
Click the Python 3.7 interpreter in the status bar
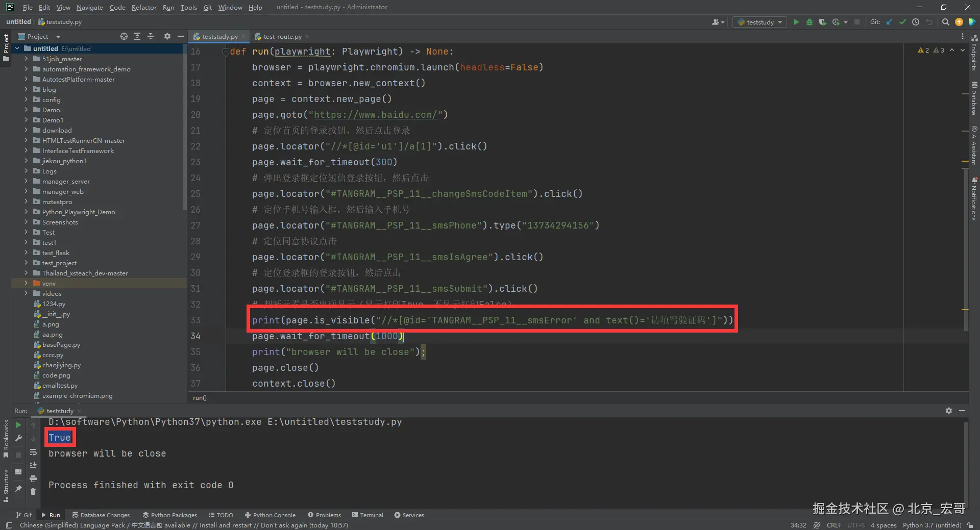point(932,525)
